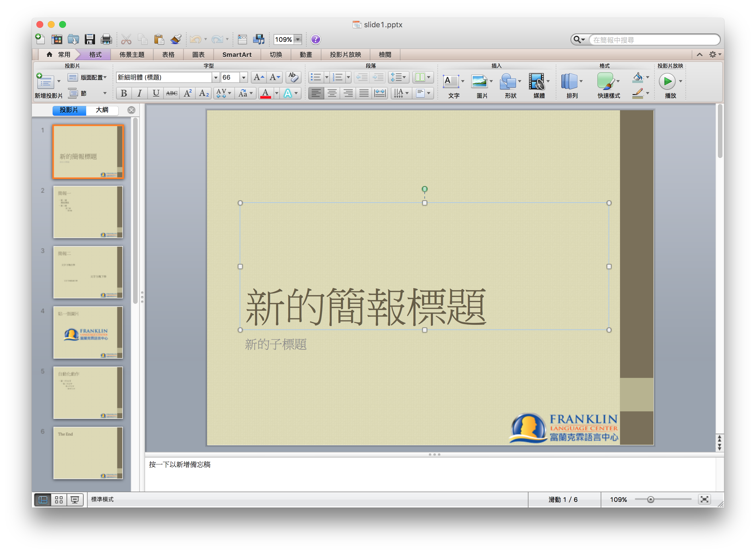Apply red font color swatch
The height and width of the screenshot is (553, 756).
point(265,93)
